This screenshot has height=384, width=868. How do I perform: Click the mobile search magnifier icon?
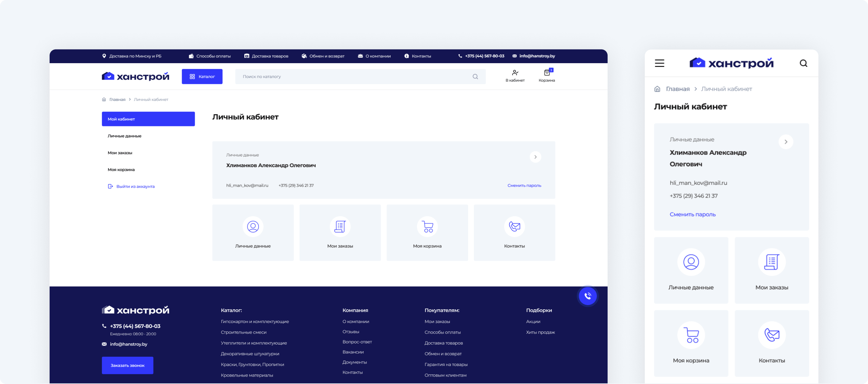click(803, 63)
